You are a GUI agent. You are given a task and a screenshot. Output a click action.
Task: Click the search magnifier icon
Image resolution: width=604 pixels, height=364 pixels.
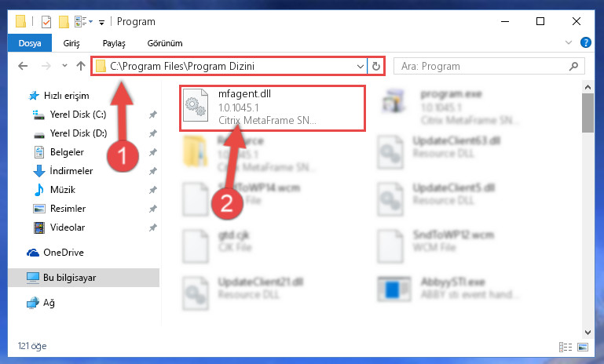pyautogui.click(x=573, y=66)
